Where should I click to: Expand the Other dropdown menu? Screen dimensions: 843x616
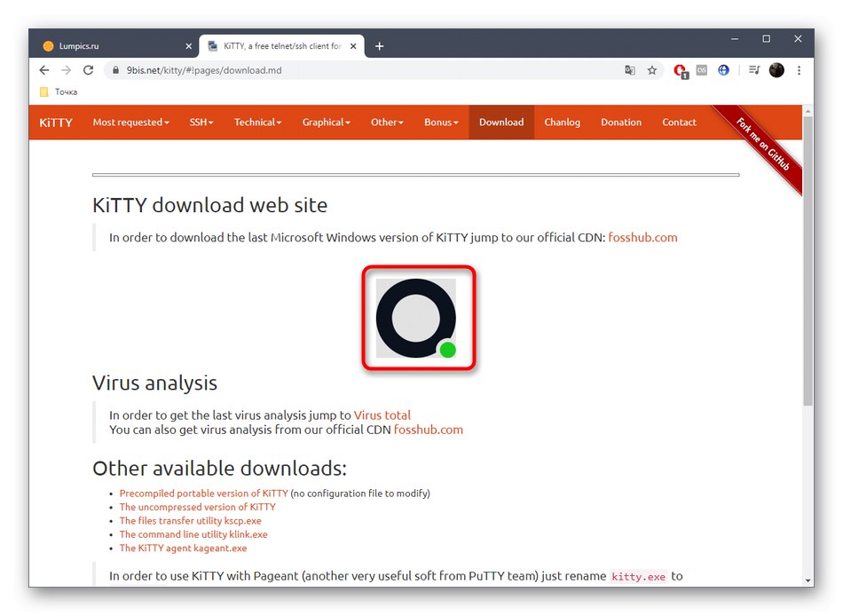[x=387, y=122]
